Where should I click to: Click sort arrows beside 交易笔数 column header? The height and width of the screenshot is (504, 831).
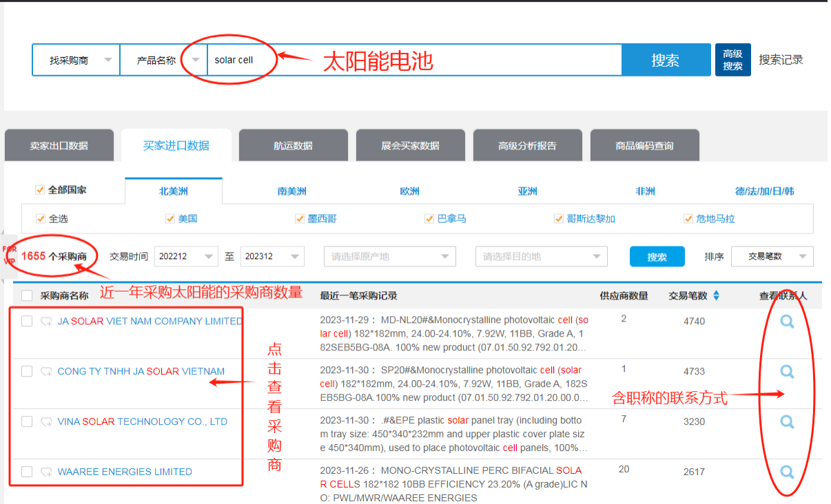[716, 295]
